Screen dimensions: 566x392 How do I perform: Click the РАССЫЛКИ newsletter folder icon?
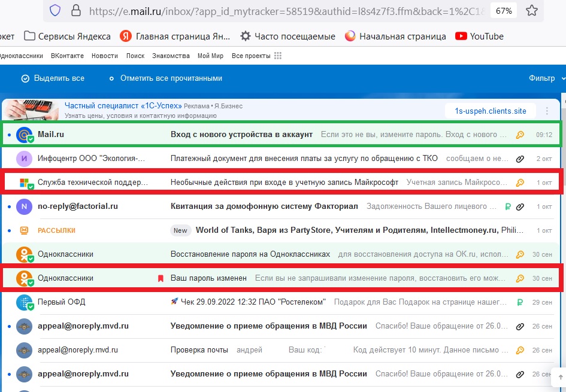click(24, 230)
